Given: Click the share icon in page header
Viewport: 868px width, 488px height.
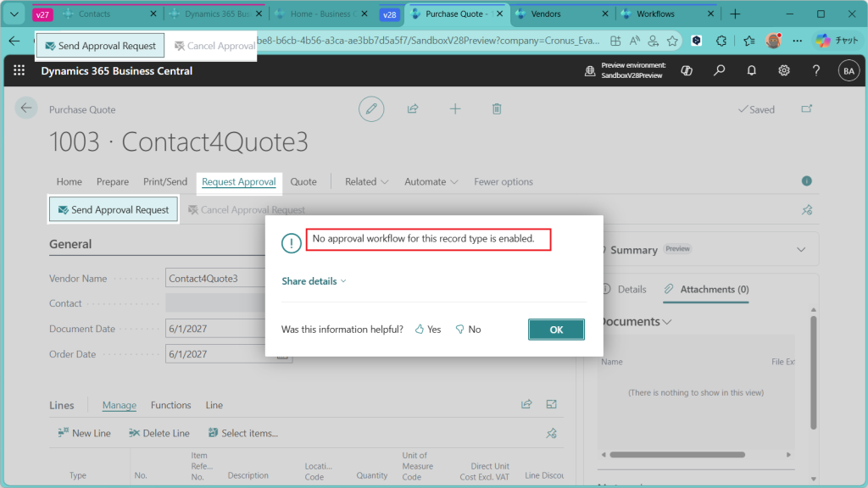Looking at the screenshot, I should click(x=413, y=108).
